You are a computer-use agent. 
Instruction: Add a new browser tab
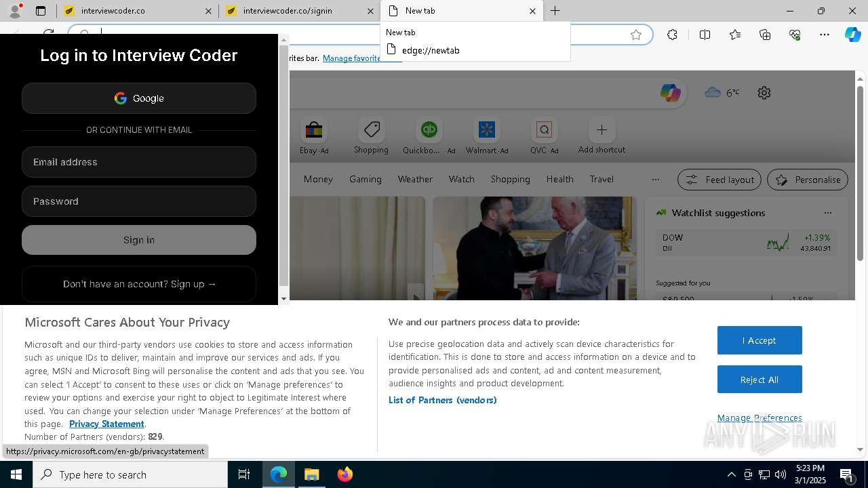point(555,11)
